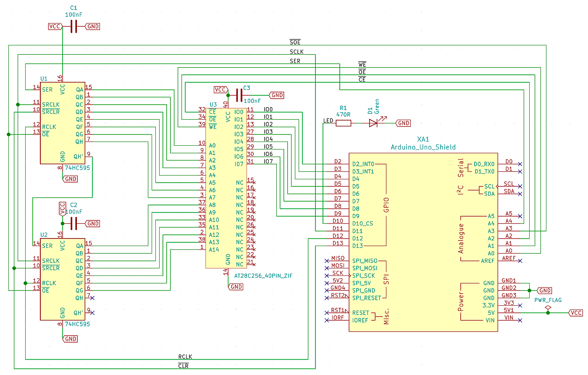Image resolution: width=588 pixels, height=375 pixels.
Task: Click the SRCLR pin label on U1
Action: click(x=51, y=112)
